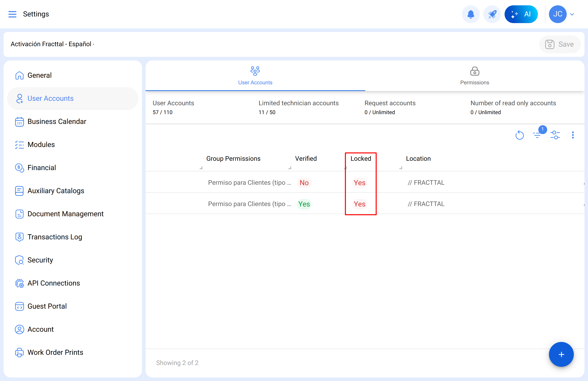Switch to the Permissions tab
The height and width of the screenshot is (381, 588).
coord(474,76)
